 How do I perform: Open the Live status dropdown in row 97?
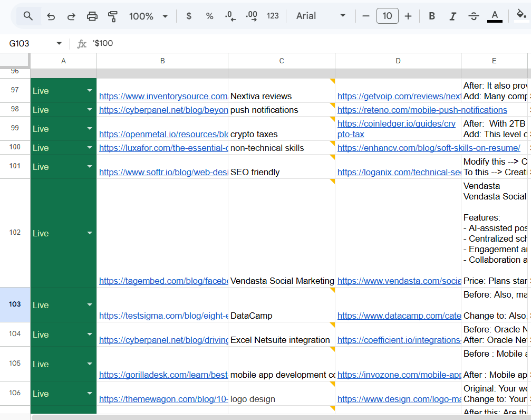(90, 91)
